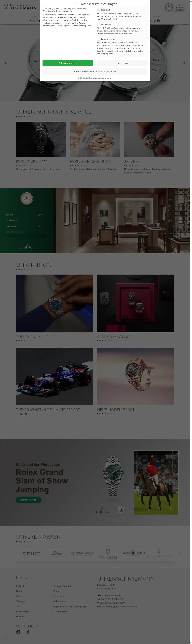This screenshot has width=192, height=644.
Task: Open Uhren-Blog in footer menu
Action: click(x=22, y=611)
